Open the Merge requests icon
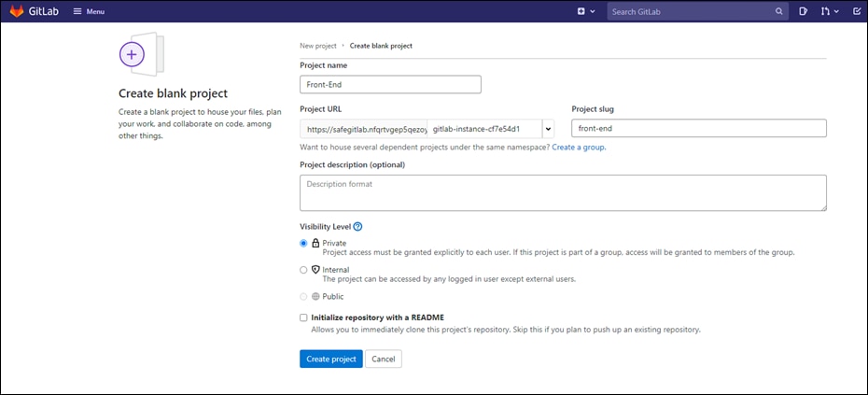The width and height of the screenshot is (868, 395). [824, 12]
